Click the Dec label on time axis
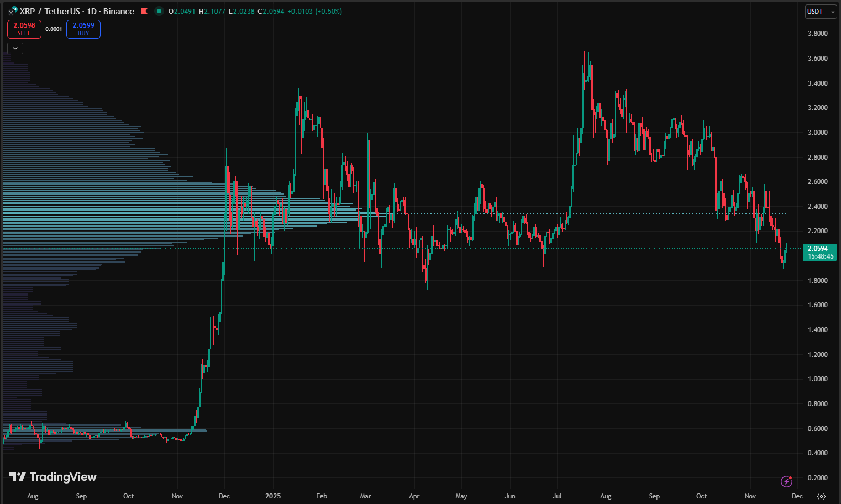The image size is (841, 504). (224, 496)
